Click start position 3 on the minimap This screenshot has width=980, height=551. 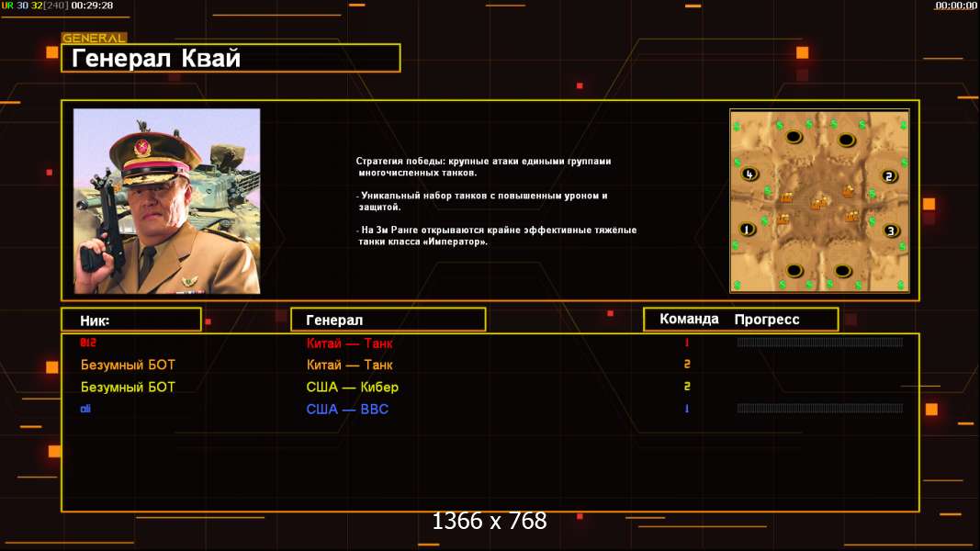(x=892, y=231)
